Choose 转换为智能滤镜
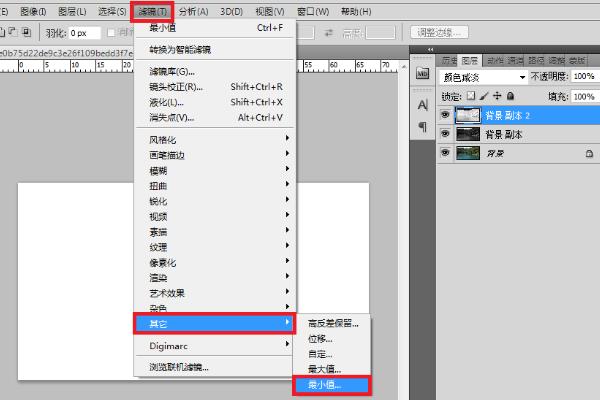Screen dimensions: 600x400 coord(215,49)
